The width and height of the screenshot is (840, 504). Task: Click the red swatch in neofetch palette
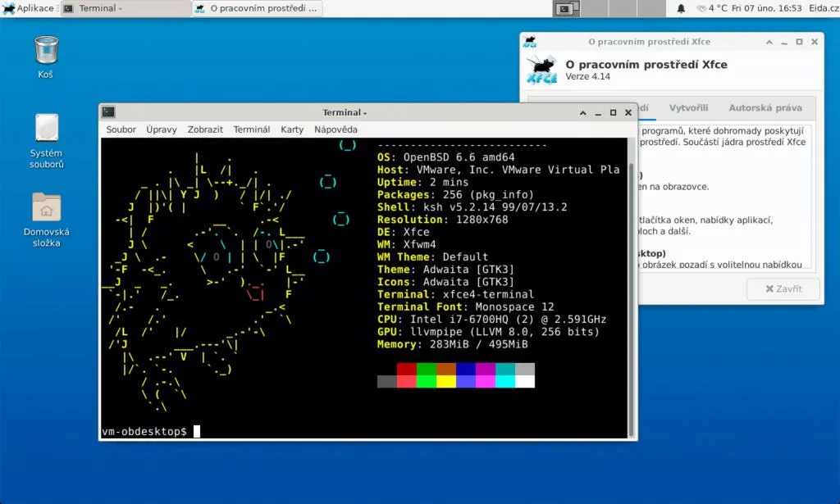(x=407, y=369)
